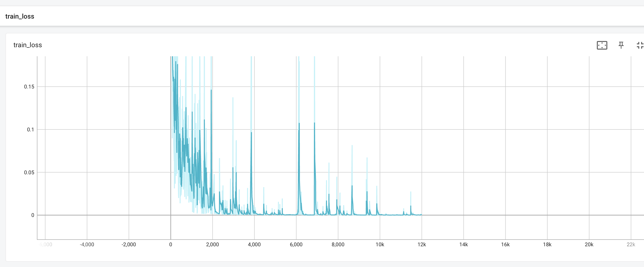This screenshot has height=267, width=644.
Task: Click the 8,000 x-axis label
Action: tap(338, 245)
